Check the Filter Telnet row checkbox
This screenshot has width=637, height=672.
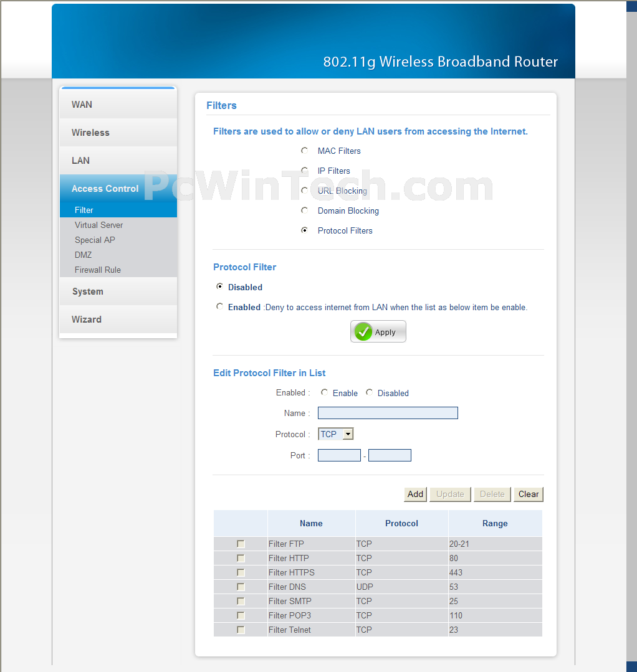[241, 630]
